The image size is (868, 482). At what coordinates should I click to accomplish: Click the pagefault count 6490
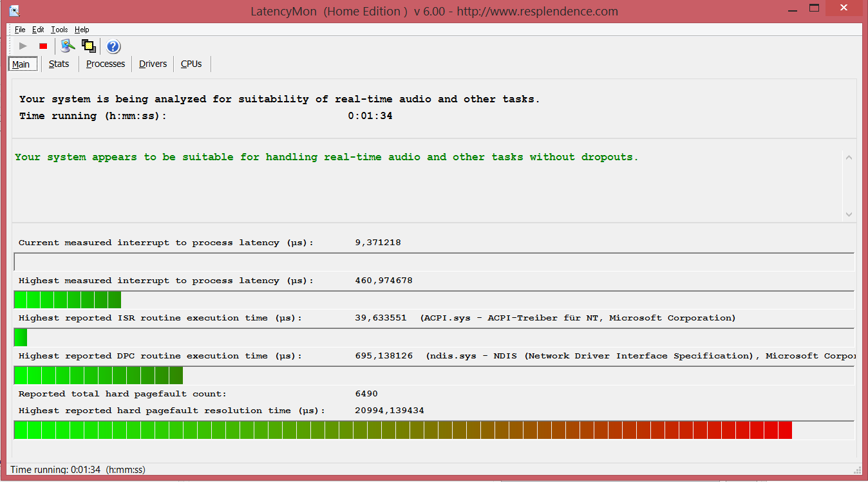coord(366,394)
